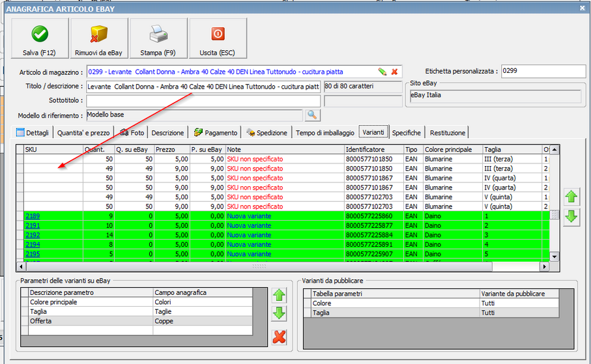Open SKU link 2189
This screenshot has width=591, height=364.
click(x=33, y=216)
